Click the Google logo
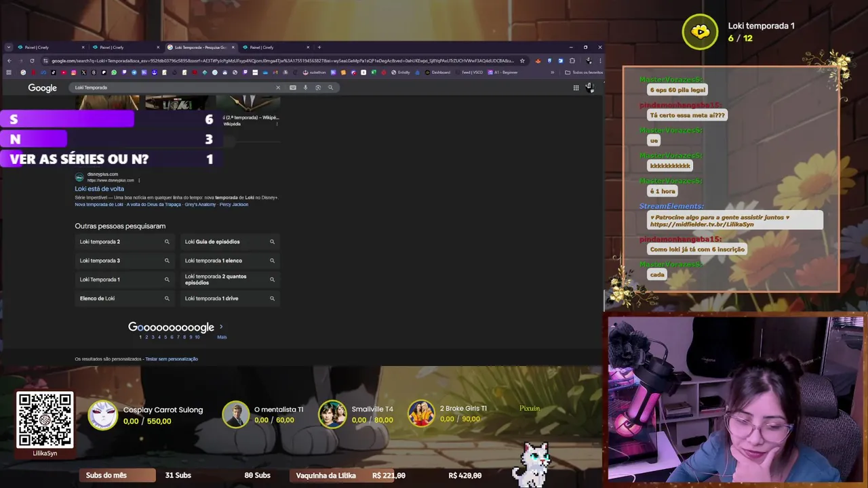 pos(42,88)
